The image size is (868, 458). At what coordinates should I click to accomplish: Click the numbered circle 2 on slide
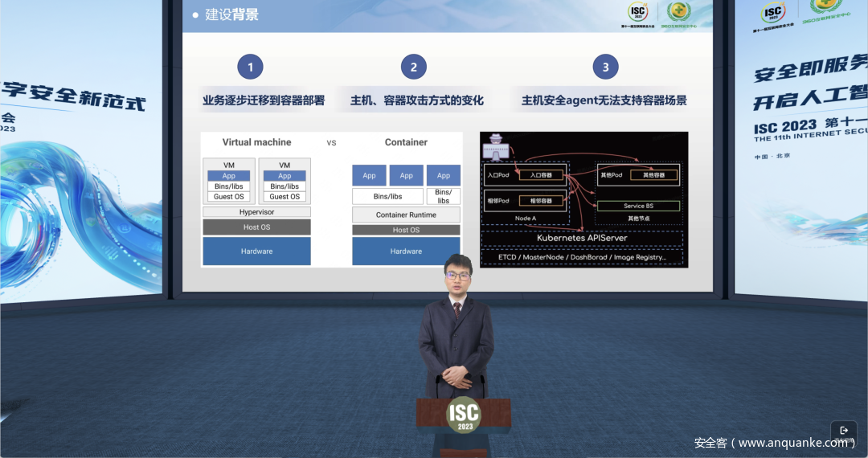[x=413, y=67]
